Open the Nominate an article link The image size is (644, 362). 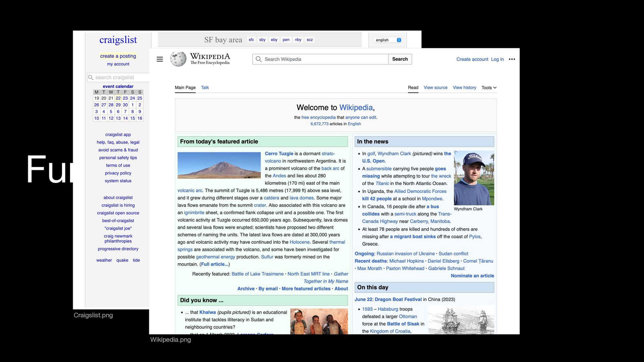pyautogui.click(x=472, y=276)
